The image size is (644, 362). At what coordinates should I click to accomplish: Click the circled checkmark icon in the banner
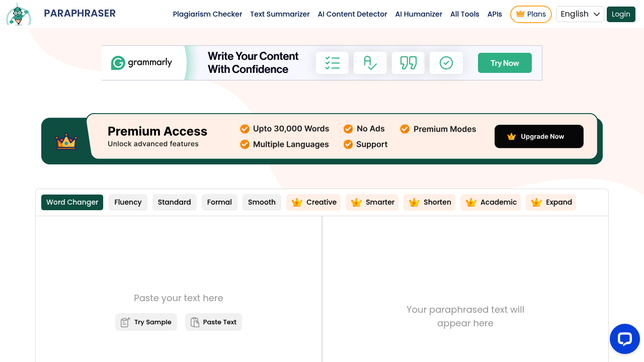[x=446, y=63]
